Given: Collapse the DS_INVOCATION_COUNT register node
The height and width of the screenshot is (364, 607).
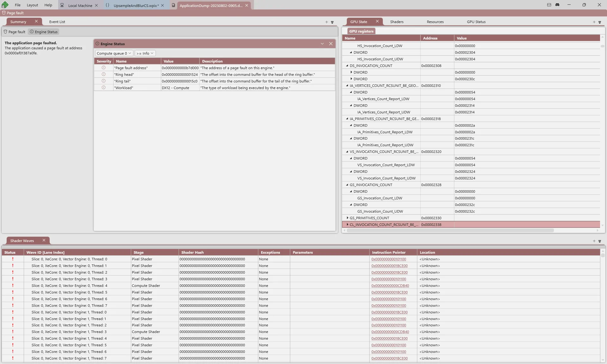Looking at the screenshot, I should point(347,66).
